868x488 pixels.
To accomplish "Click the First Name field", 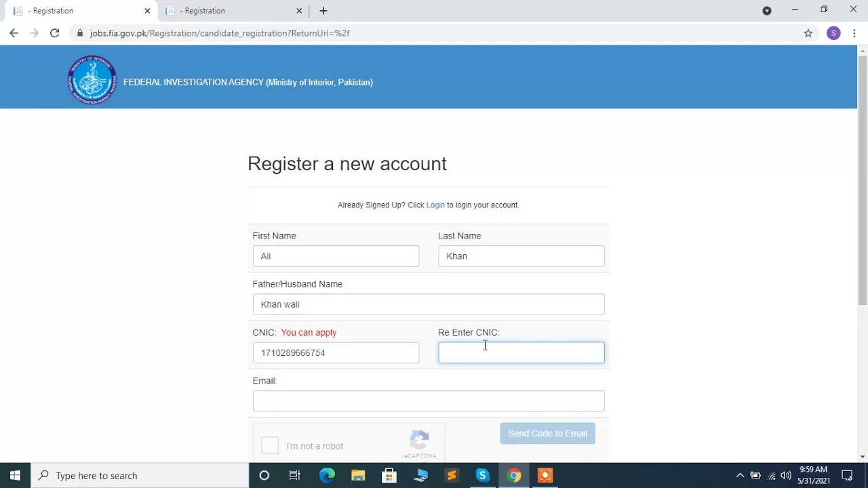I will pos(336,256).
